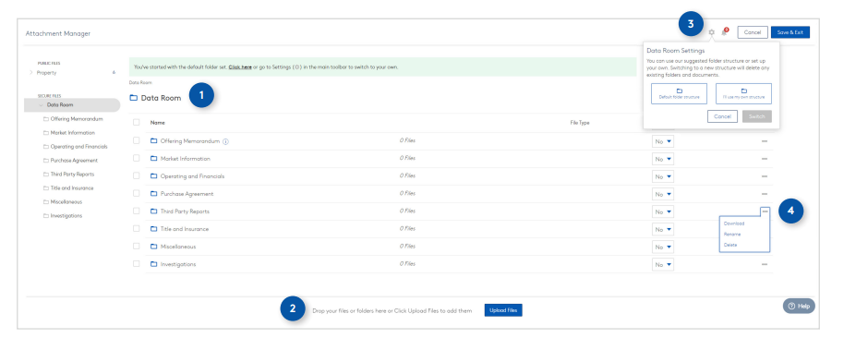Check the Offering Memorandum row checkbox
This screenshot has width=868, height=350.
[136, 140]
